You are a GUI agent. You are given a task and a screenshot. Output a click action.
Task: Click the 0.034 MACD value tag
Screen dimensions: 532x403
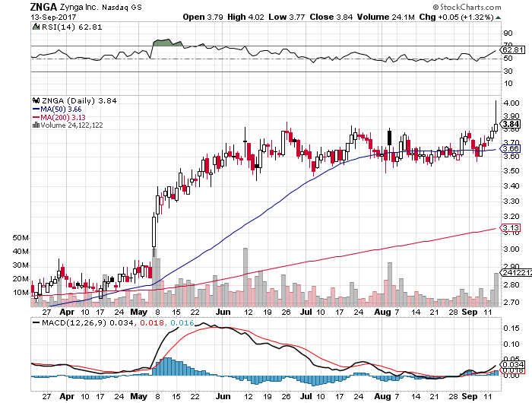[511, 366]
